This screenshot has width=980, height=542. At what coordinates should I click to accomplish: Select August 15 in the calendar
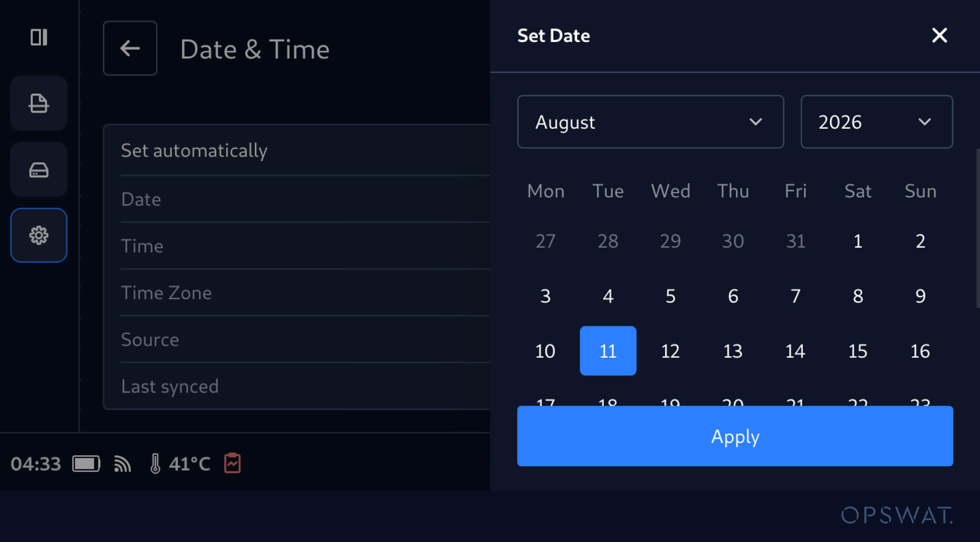pyautogui.click(x=857, y=351)
